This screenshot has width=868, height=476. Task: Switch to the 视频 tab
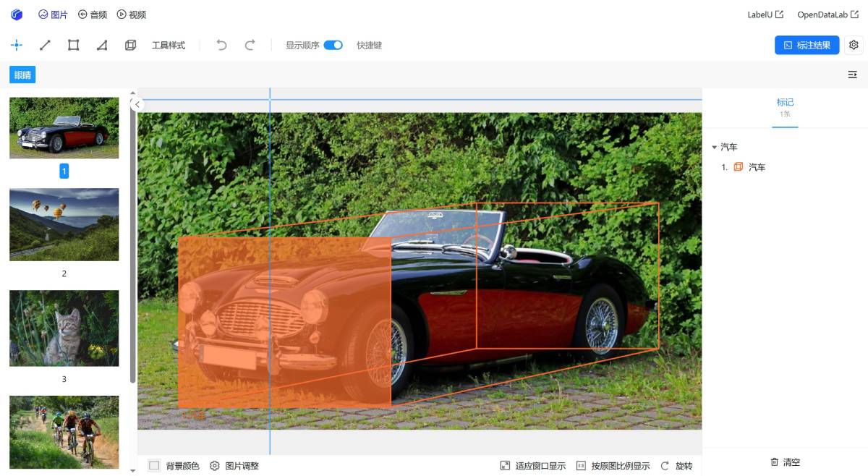[x=132, y=14]
